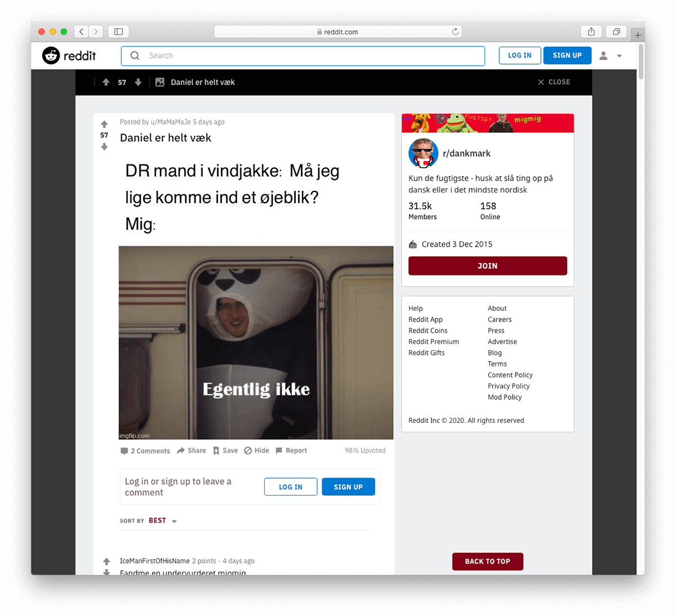Viewport: 676px width, 616px height.
Task: Save the post with the bookmark icon
Action: pos(225,450)
